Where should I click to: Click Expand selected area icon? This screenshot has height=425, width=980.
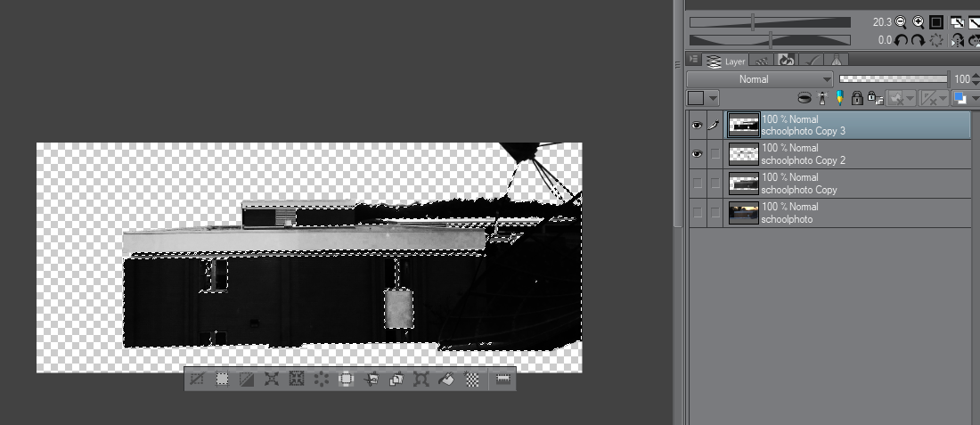point(271,379)
